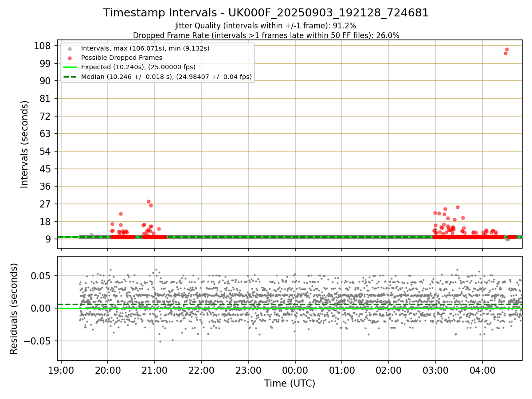Select the Jitter Quality 91.2% subtitle line
This screenshot has height=399, width=532.
266,26
